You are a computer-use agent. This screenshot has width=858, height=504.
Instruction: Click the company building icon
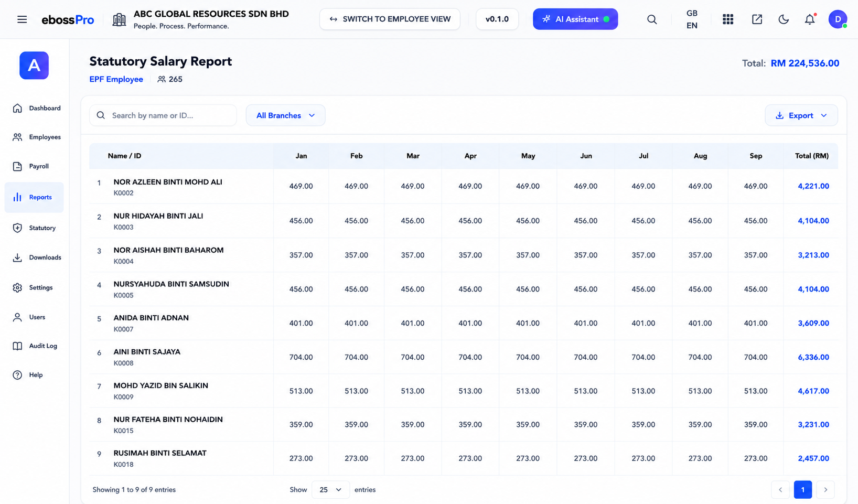coord(119,19)
